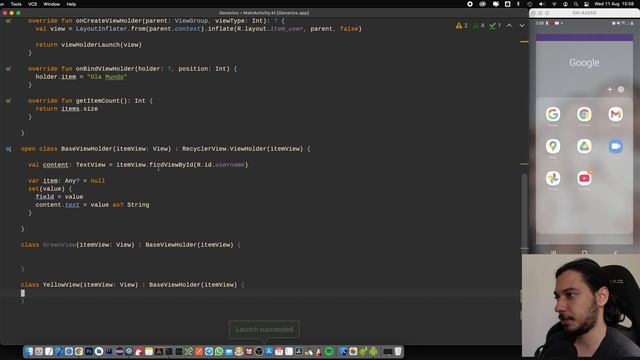Open the Help menu

coord(71,4)
